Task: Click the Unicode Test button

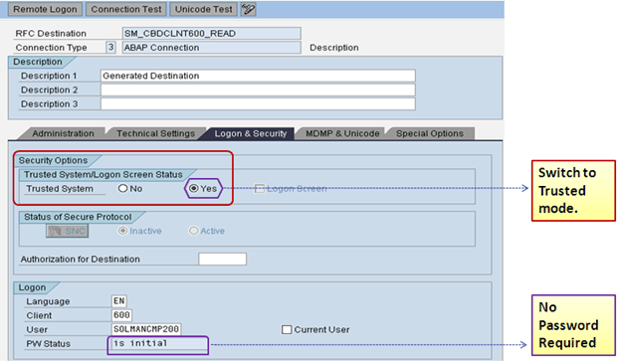Action: click(204, 9)
